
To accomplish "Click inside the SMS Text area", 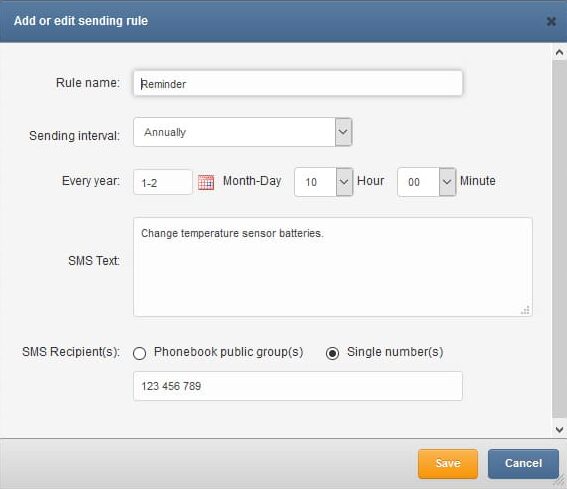I will [x=333, y=267].
